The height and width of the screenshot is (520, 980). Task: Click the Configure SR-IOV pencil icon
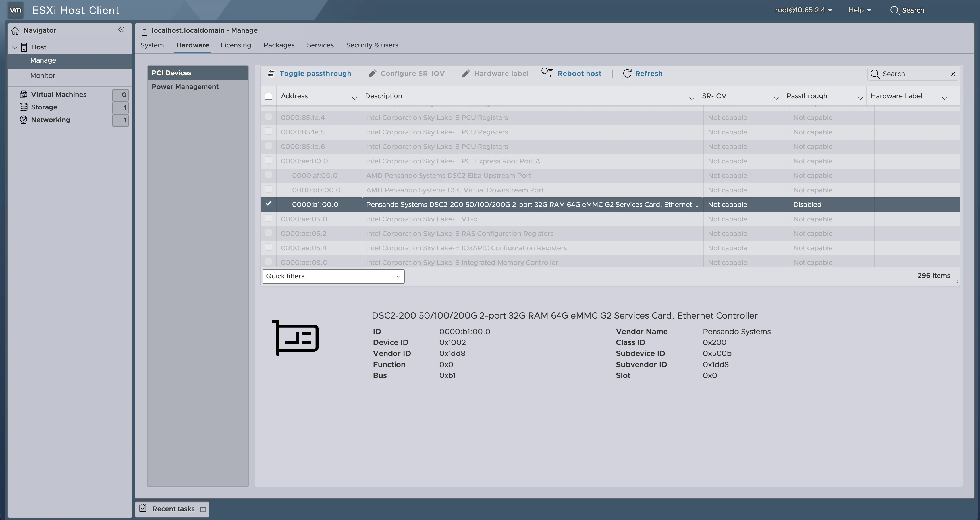(372, 73)
